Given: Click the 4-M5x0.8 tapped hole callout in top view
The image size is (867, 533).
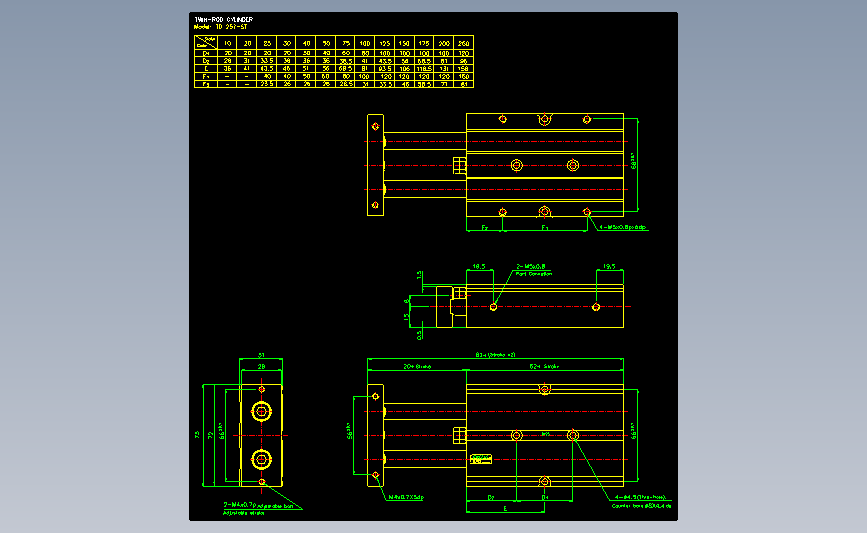Looking at the screenshot, I should click(623, 227).
